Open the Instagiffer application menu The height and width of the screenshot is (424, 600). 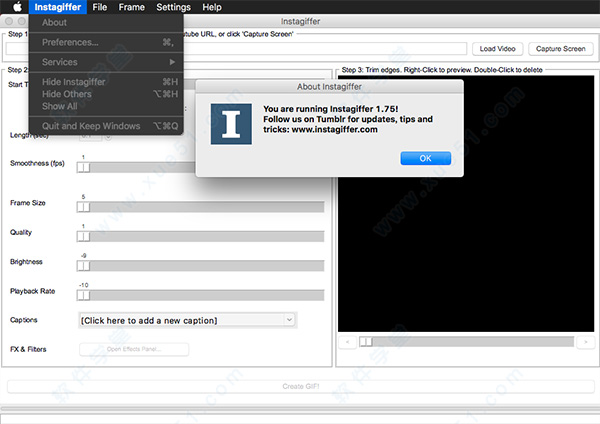point(58,7)
